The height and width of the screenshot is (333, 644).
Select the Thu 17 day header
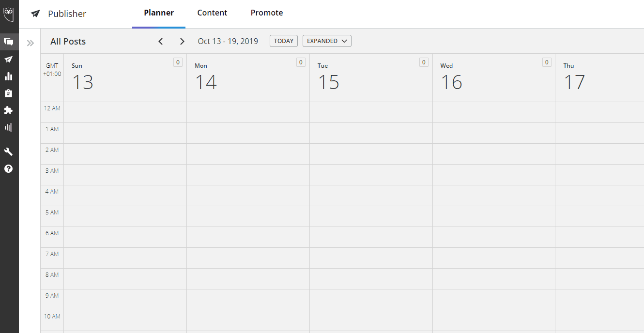click(x=599, y=77)
